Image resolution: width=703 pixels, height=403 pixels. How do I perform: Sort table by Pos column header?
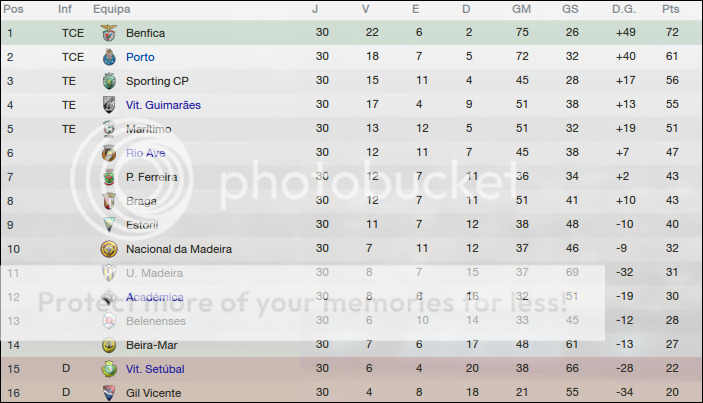16,9
